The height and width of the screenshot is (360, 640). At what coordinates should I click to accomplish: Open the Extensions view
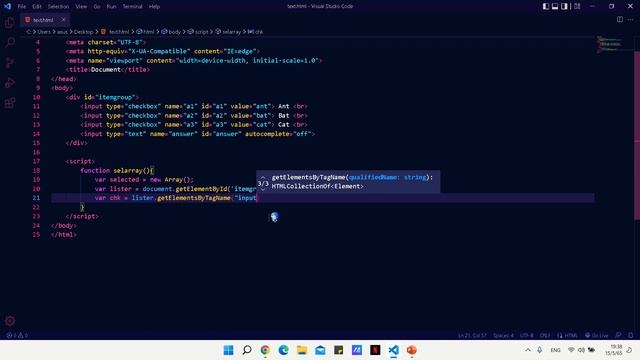coord(10,102)
